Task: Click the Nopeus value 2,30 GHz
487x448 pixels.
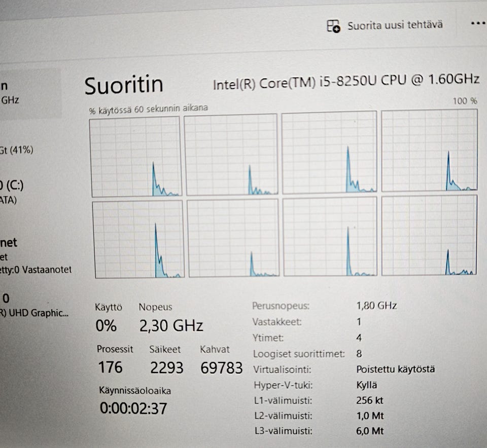Action: pos(171,326)
